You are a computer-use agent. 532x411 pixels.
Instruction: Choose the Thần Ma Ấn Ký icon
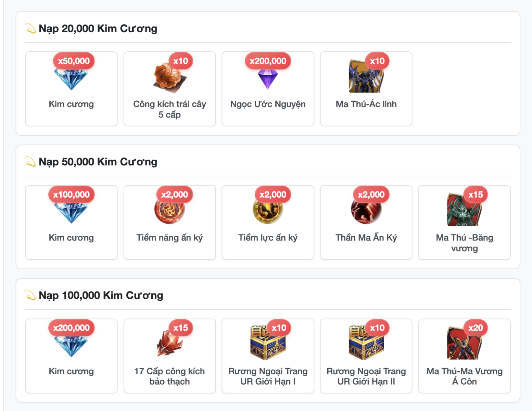tap(366, 210)
